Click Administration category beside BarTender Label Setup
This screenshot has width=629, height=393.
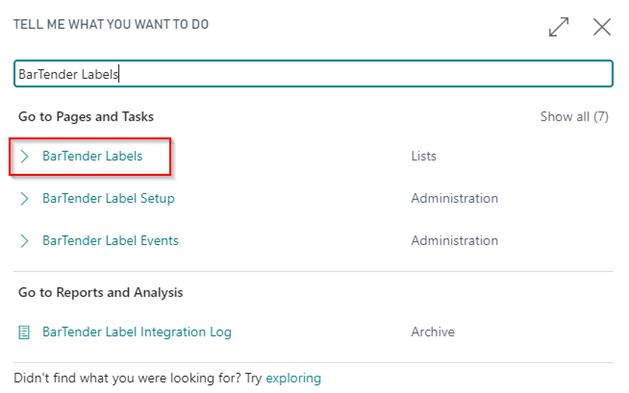click(x=455, y=198)
